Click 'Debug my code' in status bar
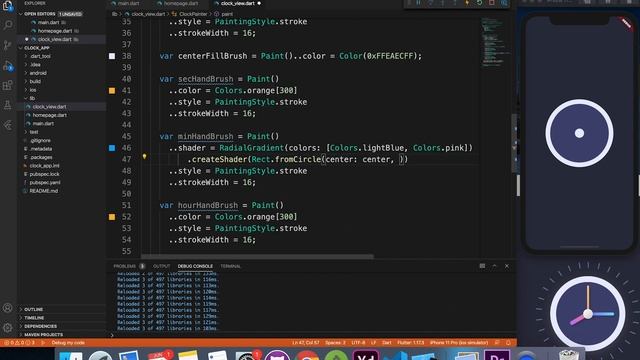 pos(68,343)
